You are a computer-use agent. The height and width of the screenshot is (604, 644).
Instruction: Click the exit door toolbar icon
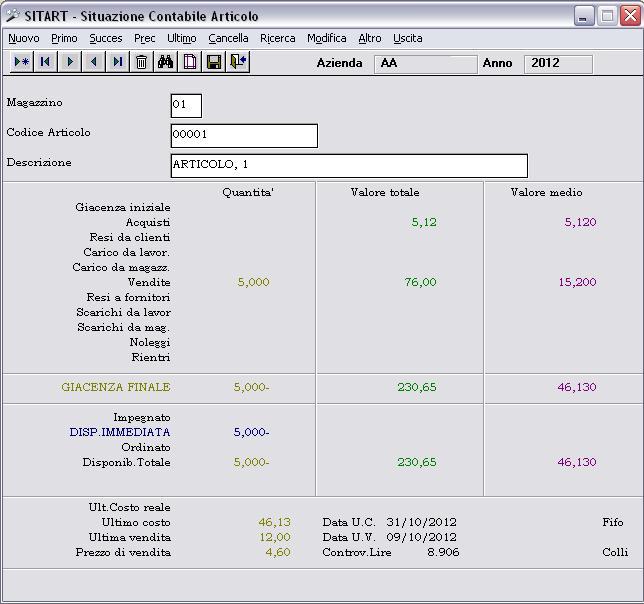coord(238,62)
